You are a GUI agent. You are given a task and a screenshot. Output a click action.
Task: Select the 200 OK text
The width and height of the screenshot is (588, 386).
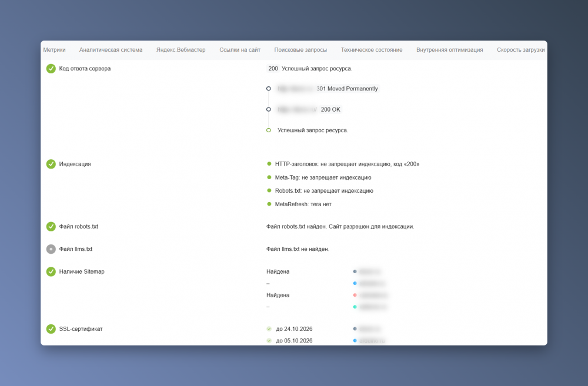tap(330, 109)
